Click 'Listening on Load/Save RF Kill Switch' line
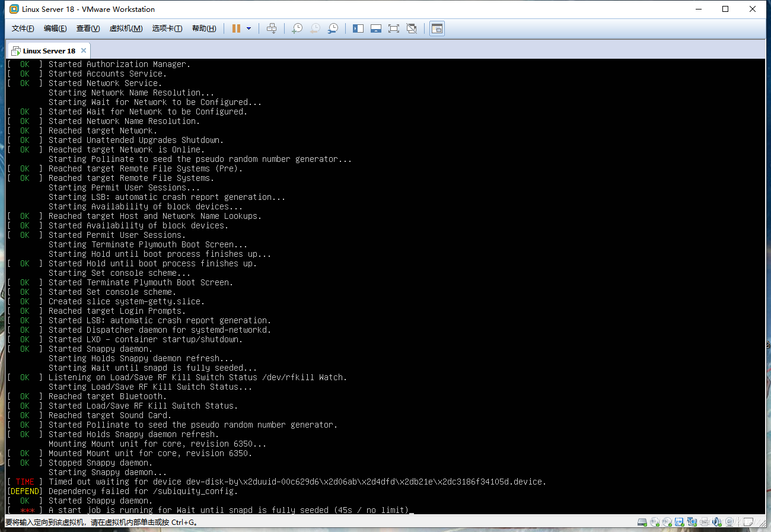771x532 pixels. tap(197, 377)
